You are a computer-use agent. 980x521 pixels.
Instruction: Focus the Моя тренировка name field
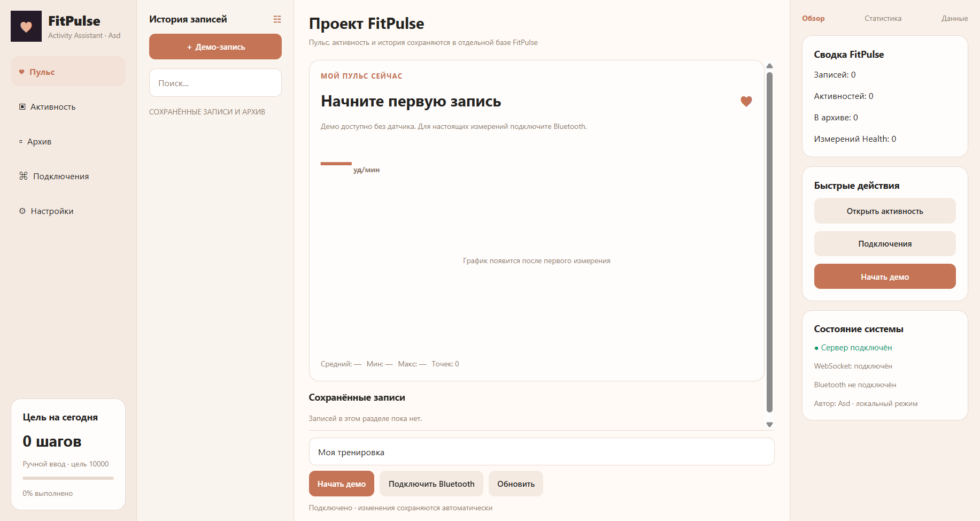(x=542, y=452)
